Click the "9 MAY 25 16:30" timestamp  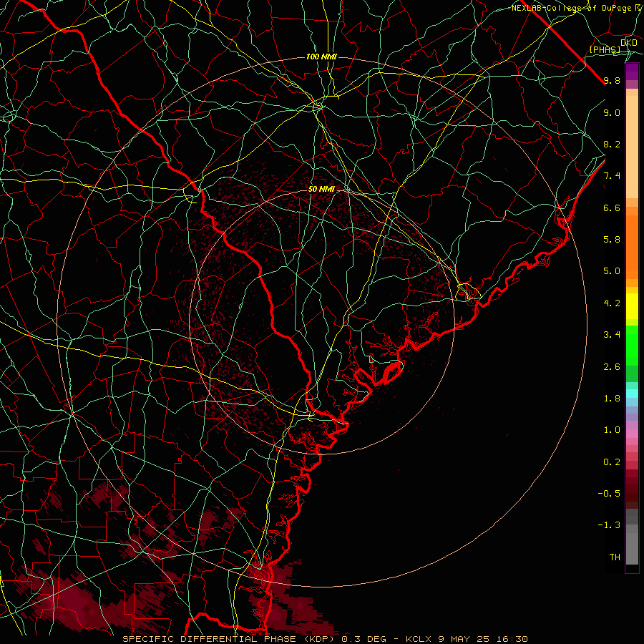[x=484, y=639]
